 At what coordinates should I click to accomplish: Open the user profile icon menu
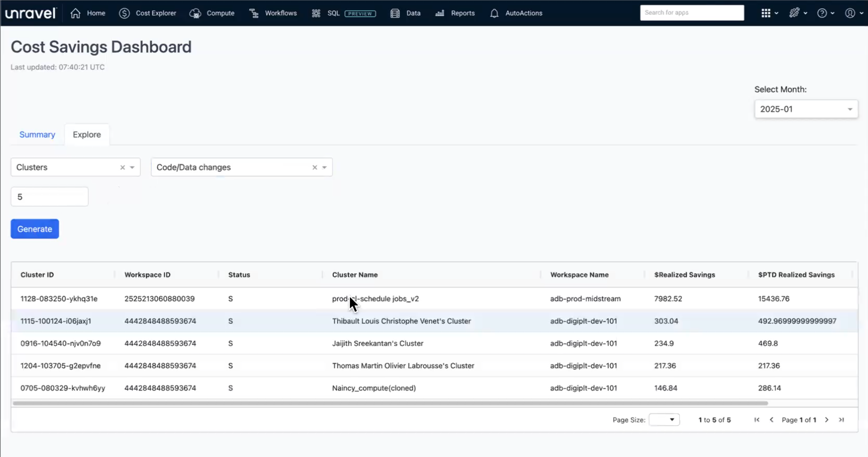(850, 13)
